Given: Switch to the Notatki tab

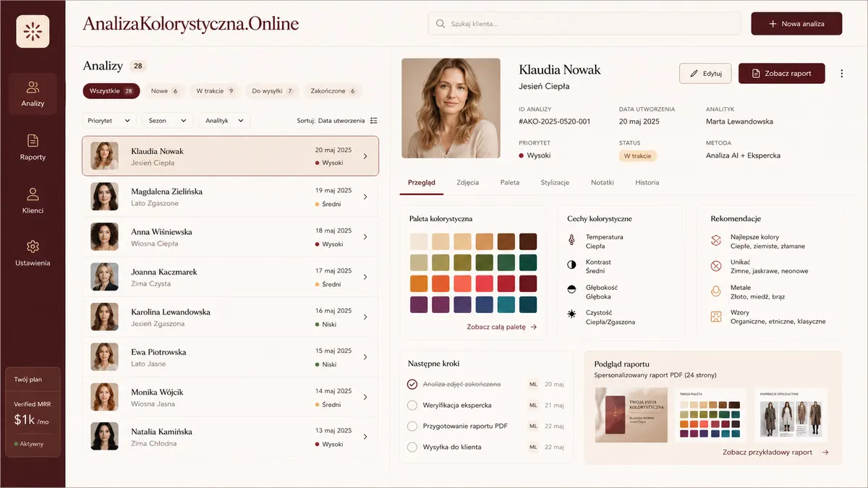Looking at the screenshot, I should tap(603, 182).
